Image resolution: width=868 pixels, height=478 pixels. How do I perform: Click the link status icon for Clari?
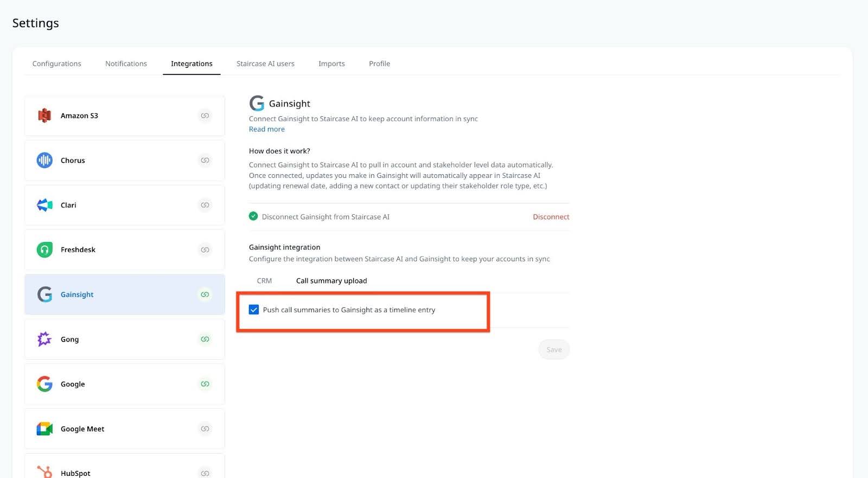click(x=205, y=205)
